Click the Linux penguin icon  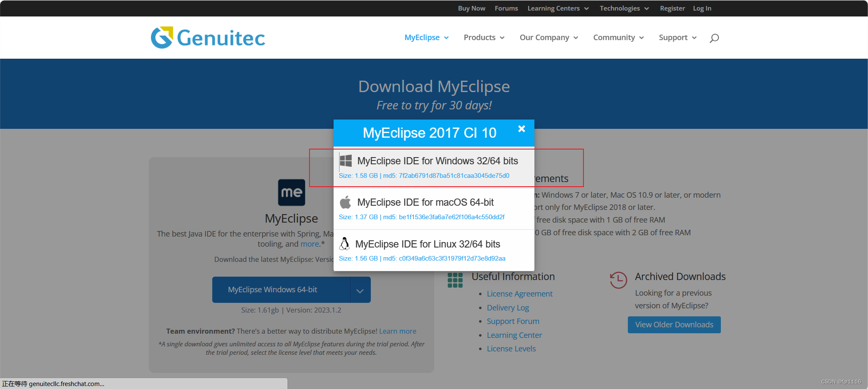345,244
